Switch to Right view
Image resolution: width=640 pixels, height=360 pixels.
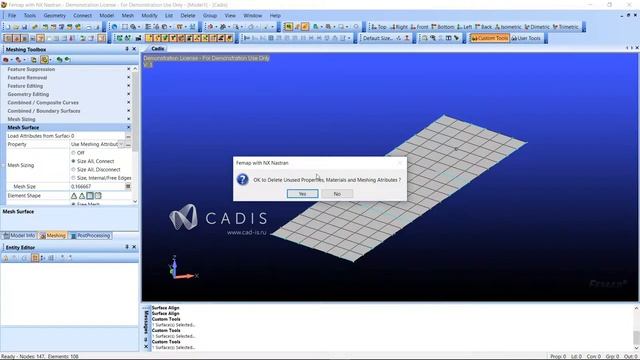click(x=399, y=27)
